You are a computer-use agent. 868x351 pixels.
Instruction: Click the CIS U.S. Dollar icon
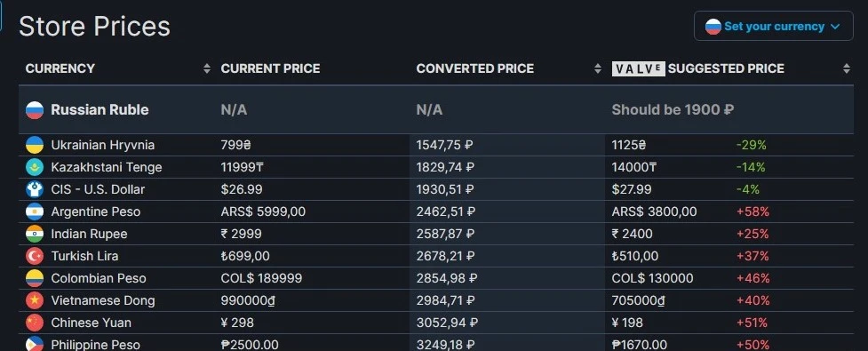(35, 189)
